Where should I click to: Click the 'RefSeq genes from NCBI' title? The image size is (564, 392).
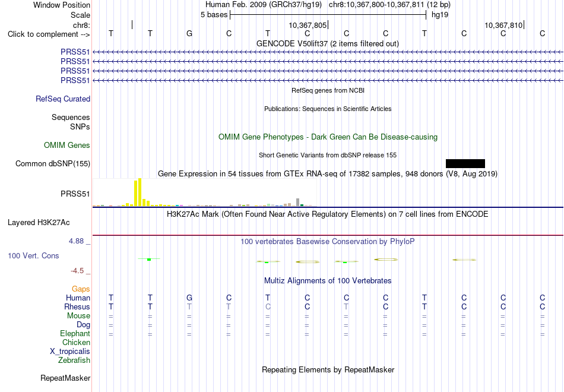328,90
